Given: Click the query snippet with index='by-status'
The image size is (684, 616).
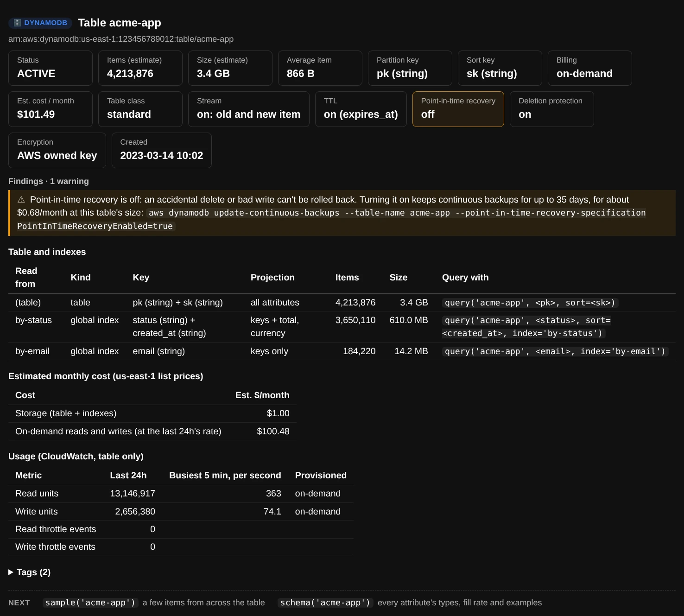Looking at the screenshot, I should 526,327.
